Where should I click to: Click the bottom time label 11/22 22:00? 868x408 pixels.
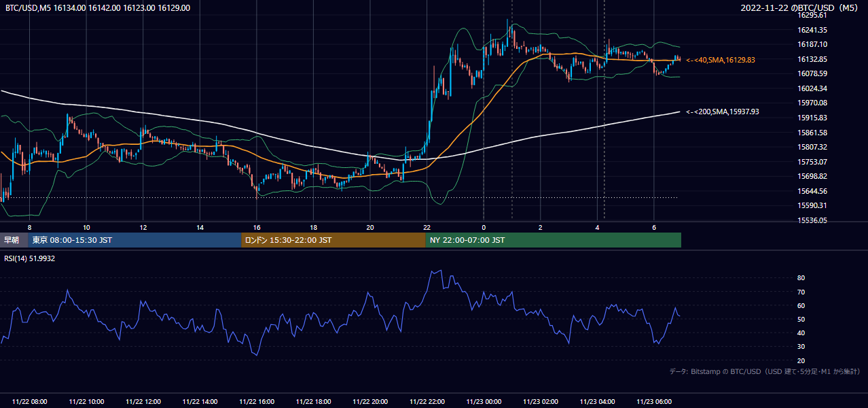point(427,402)
